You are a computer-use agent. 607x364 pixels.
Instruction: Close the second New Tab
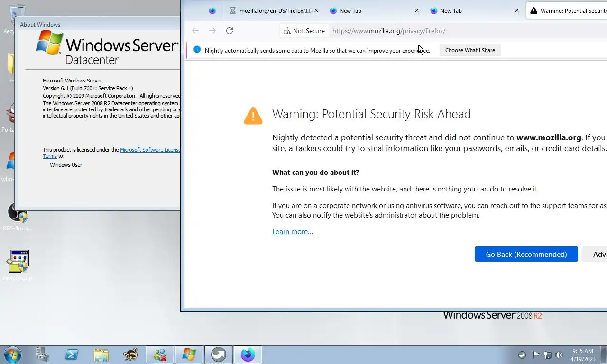point(517,10)
